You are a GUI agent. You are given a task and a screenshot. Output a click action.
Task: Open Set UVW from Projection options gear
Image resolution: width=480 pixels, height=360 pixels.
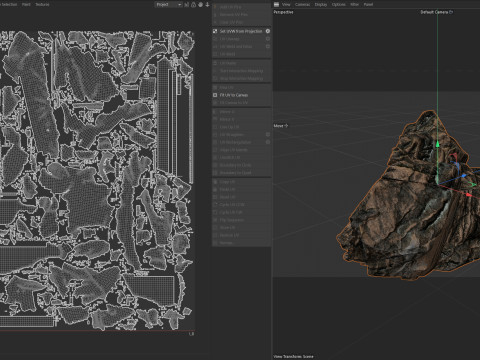[268, 31]
